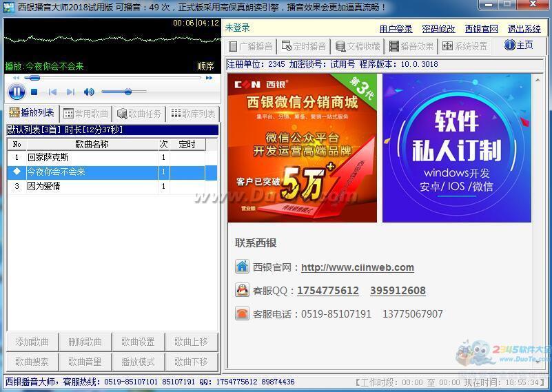Click the QQ penguin icon
Image resolution: width=552 pixels, height=392 pixels.
(242, 290)
